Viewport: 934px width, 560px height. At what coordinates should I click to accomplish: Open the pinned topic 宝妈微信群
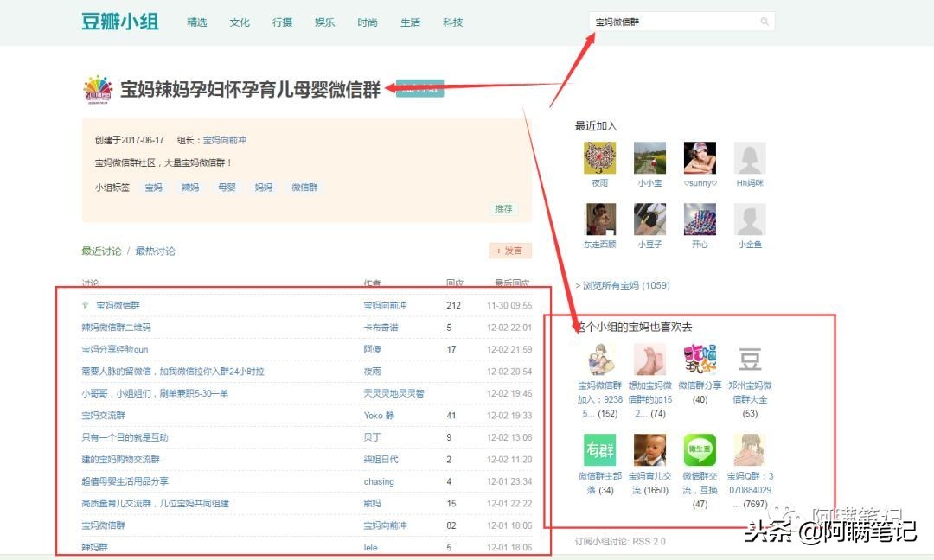[x=117, y=304]
